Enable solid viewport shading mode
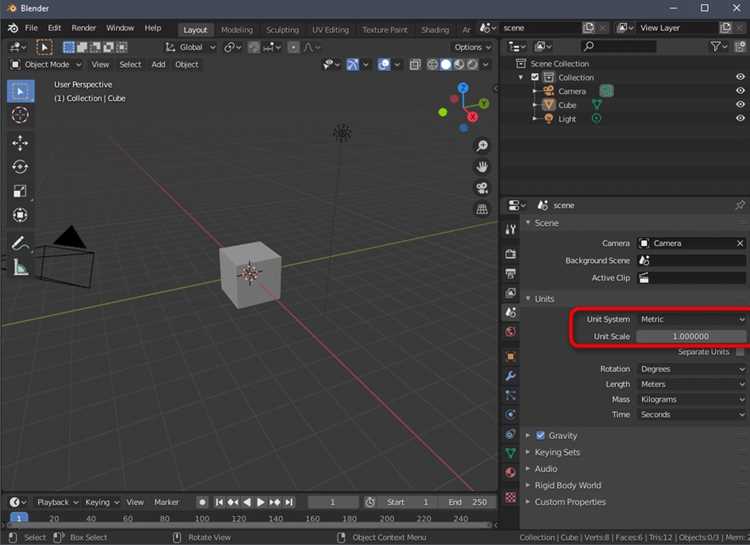 [x=446, y=65]
